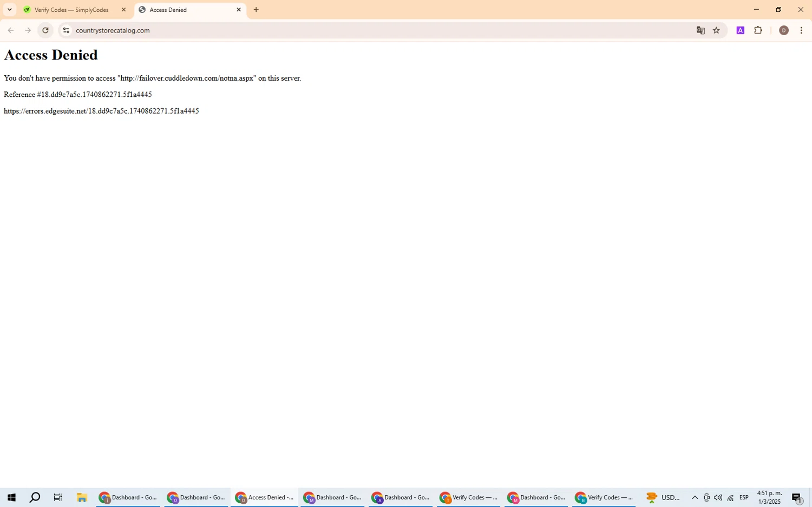This screenshot has width=812, height=507.
Task: Open the USD currency widget on taskbar
Action: (x=663, y=497)
